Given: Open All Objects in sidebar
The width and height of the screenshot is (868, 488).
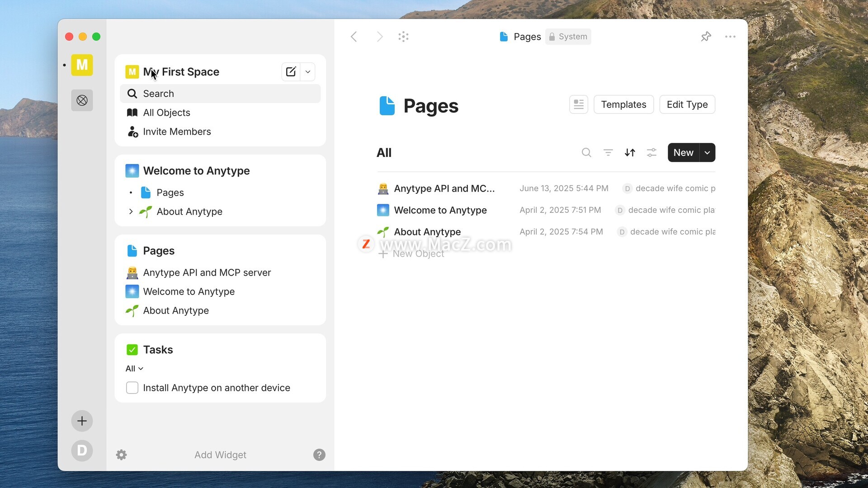Looking at the screenshot, I should (x=167, y=113).
